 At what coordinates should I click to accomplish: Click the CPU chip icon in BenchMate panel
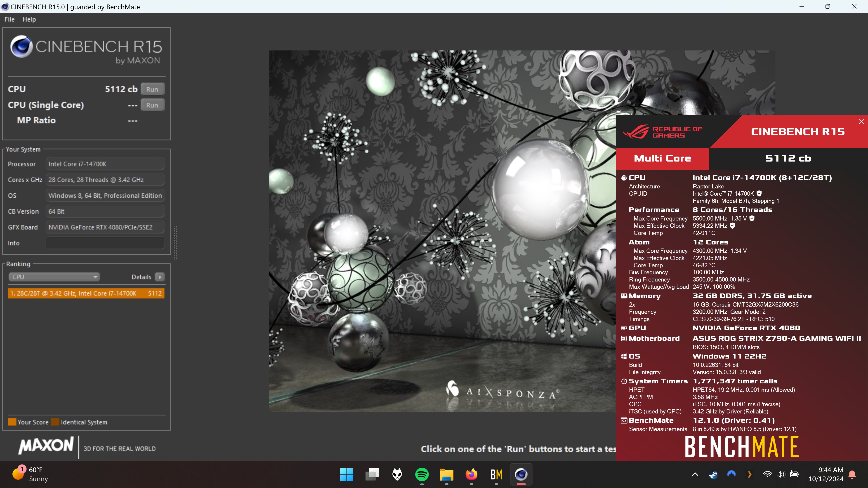pyautogui.click(x=624, y=178)
